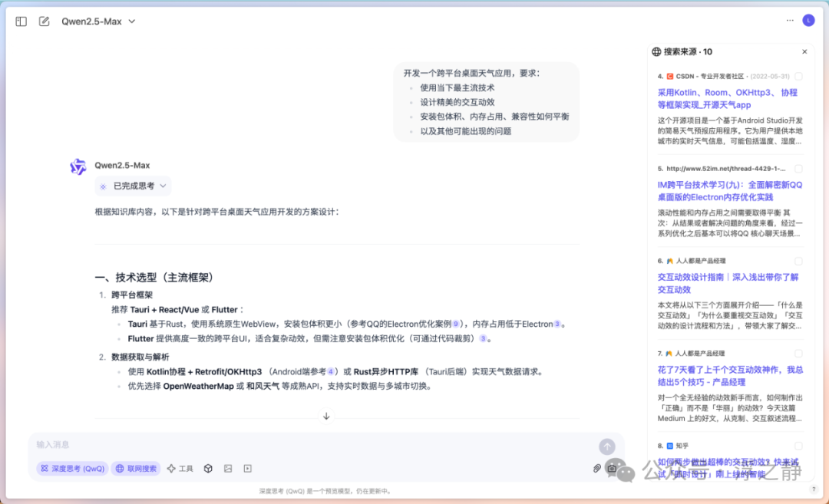
Task: Click the paperclip attach file icon
Action: click(x=597, y=469)
